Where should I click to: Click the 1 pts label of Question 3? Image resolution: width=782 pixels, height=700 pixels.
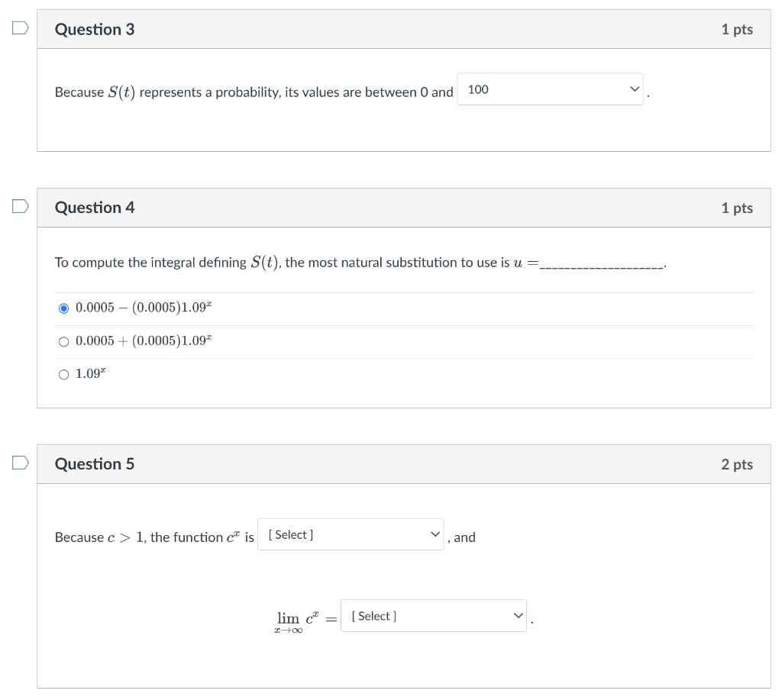point(736,29)
